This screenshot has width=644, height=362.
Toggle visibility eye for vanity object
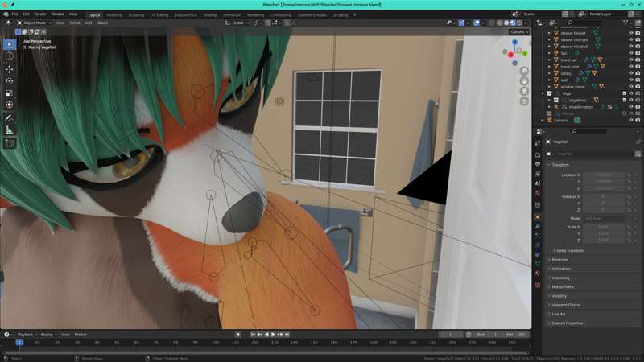(x=630, y=73)
